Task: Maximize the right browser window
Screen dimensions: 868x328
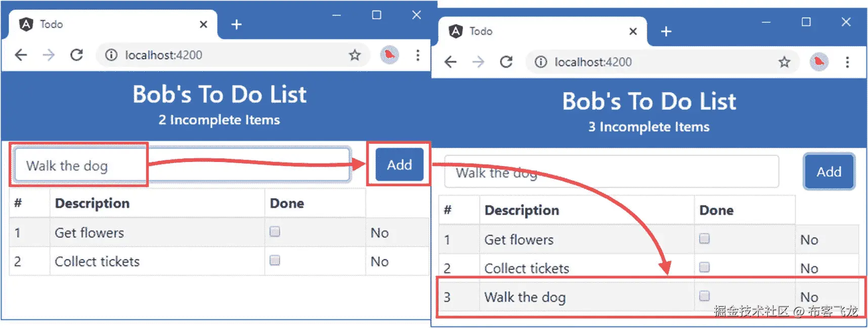Action: [x=806, y=22]
